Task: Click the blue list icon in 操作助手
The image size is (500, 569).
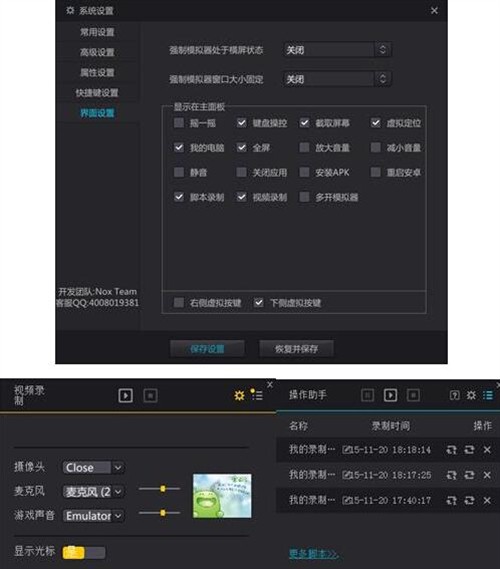Action: tap(488, 395)
